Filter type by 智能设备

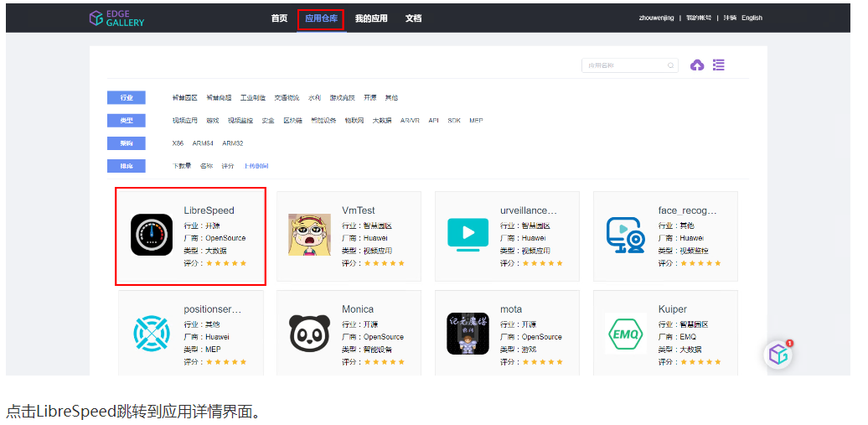(323, 120)
